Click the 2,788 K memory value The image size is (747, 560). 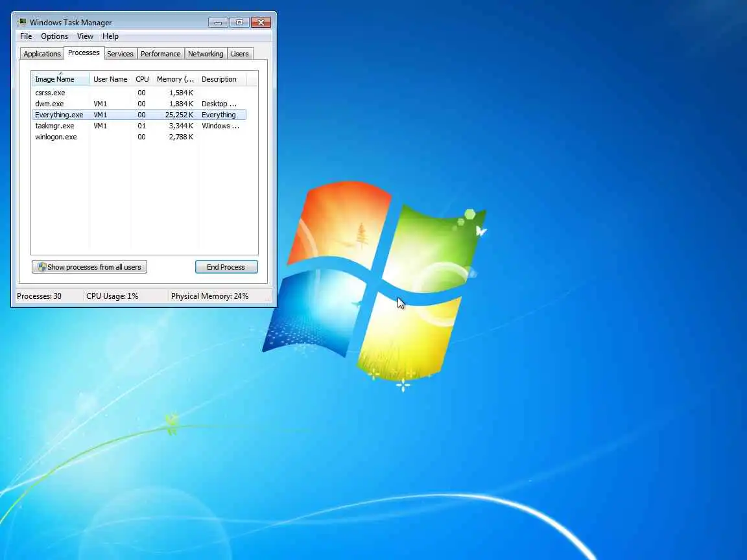(181, 137)
